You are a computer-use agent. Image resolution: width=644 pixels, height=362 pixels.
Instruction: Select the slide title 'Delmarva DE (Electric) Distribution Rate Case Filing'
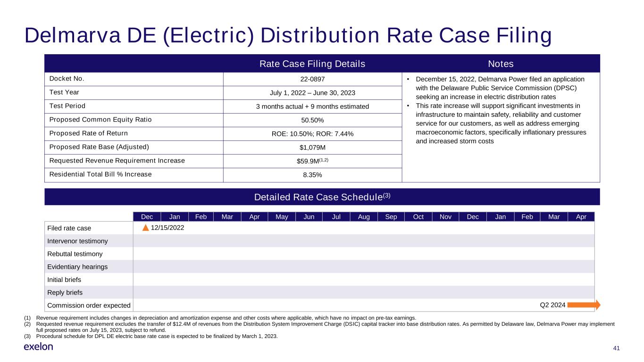click(288, 35)
